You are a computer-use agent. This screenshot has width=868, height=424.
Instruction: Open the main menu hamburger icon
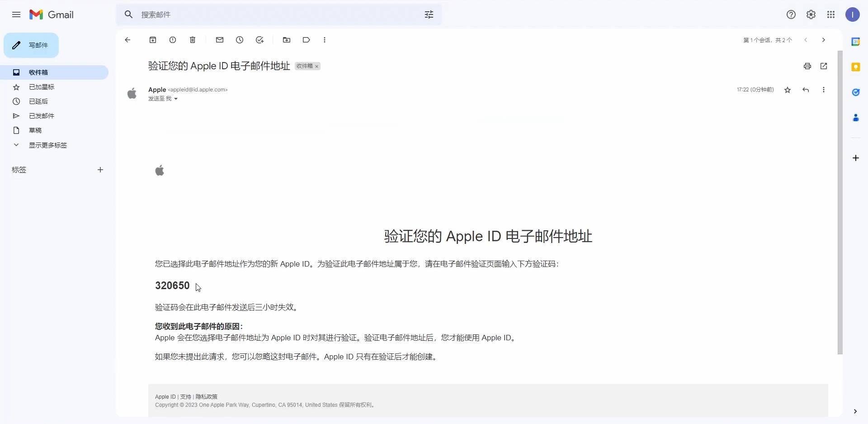point(16,14)
